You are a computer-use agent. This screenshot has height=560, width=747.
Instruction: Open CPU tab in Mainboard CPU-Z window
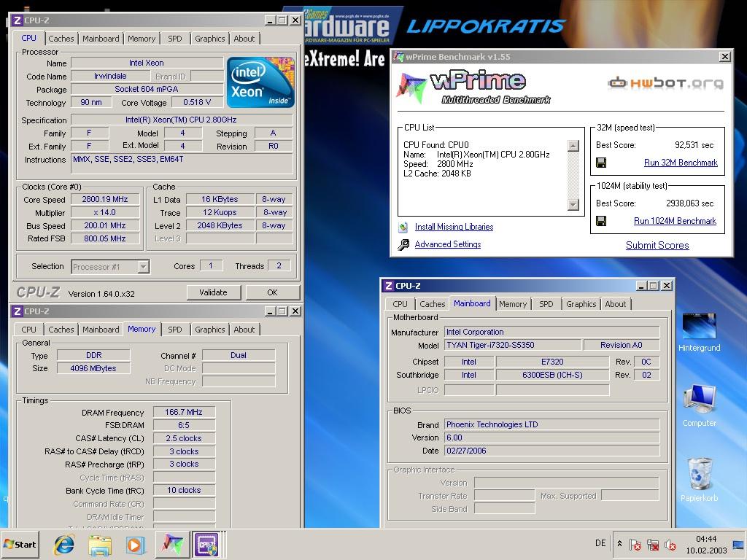[400, 304]
